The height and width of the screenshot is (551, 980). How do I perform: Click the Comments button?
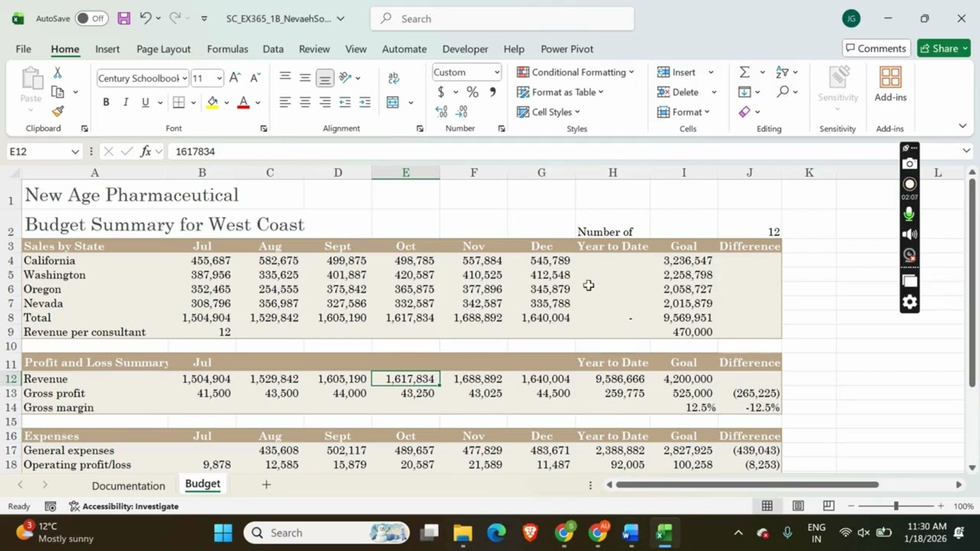coord(876,48)
